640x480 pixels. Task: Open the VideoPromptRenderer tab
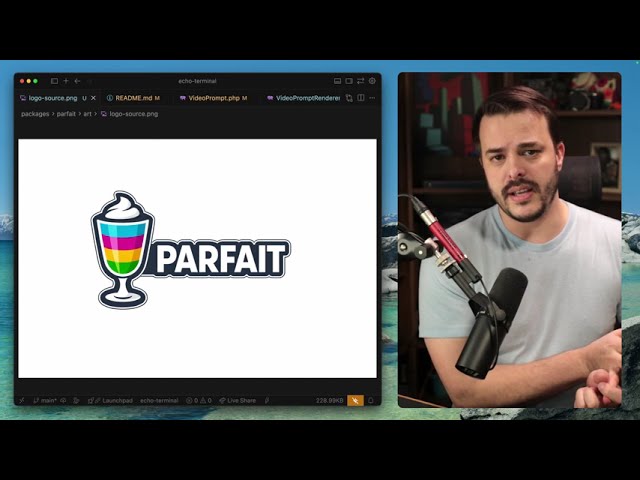(x=303, y=98)
